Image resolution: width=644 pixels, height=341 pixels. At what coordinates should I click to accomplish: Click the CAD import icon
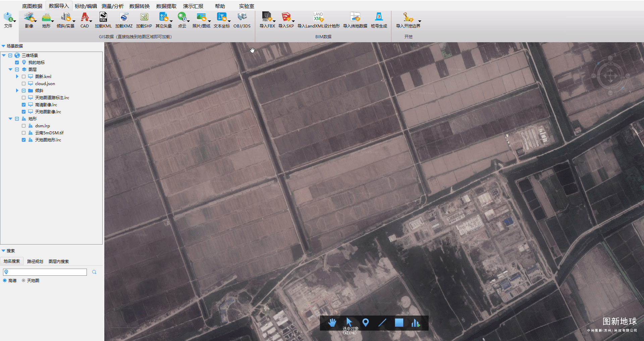pos(85,17)
